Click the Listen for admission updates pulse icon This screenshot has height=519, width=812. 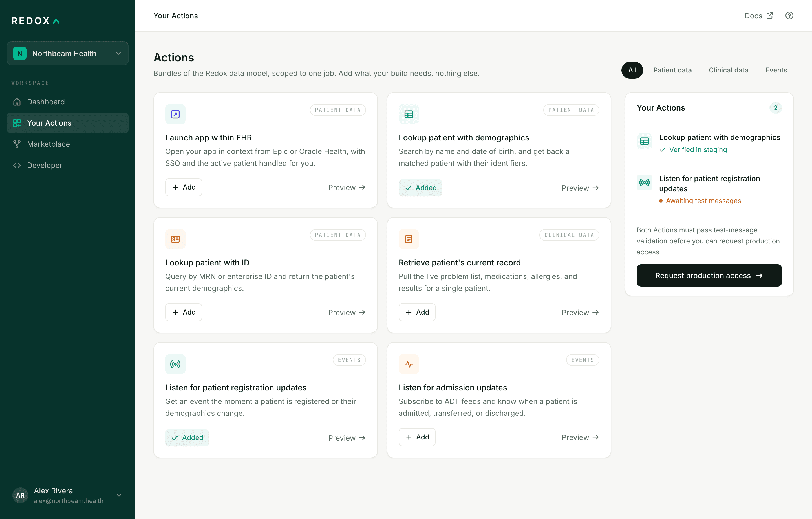click(409, 364)
